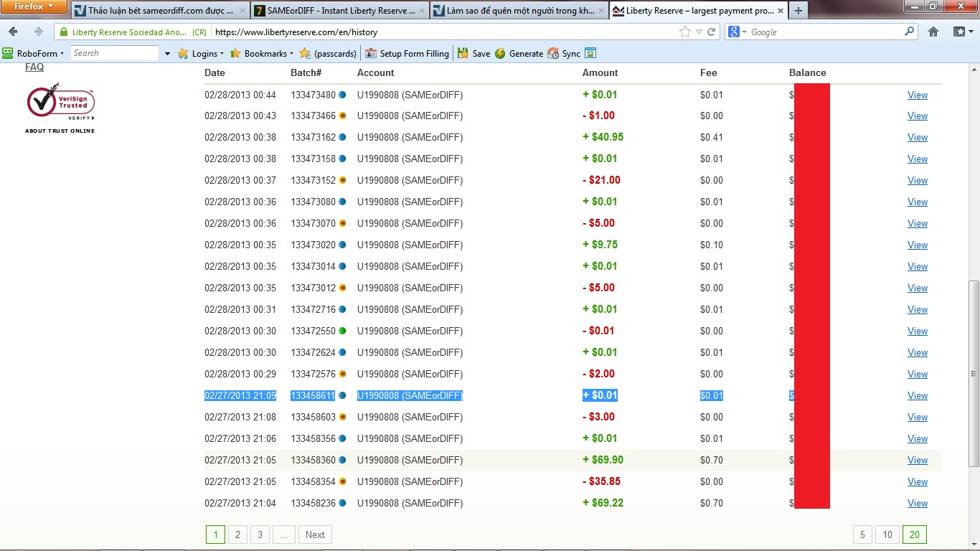
Task: Open the FAQ link in the sidebar
Action: coord(34,67)
